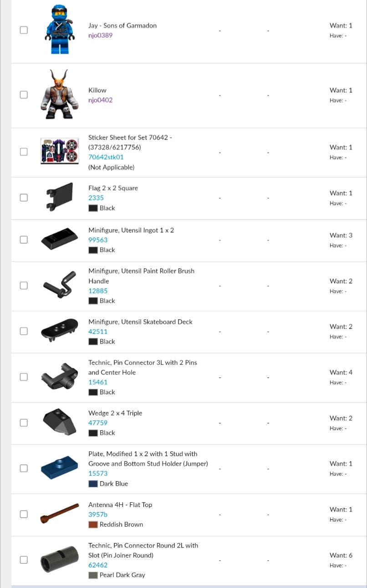Tick the checkbox for Flag 2 x 2 Square
The image size is (367, 588).
(24, 197)
